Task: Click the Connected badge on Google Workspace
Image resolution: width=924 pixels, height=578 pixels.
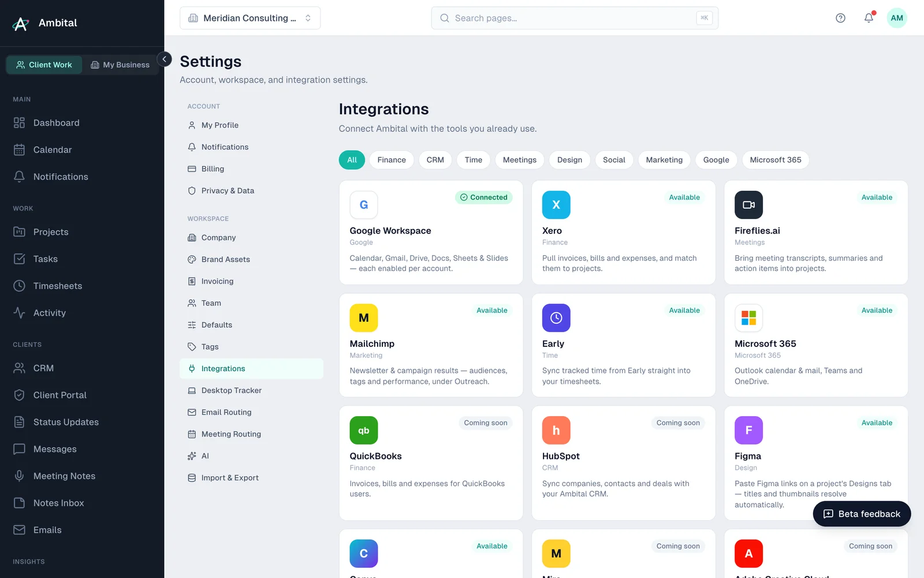Action: pos(484,198)
